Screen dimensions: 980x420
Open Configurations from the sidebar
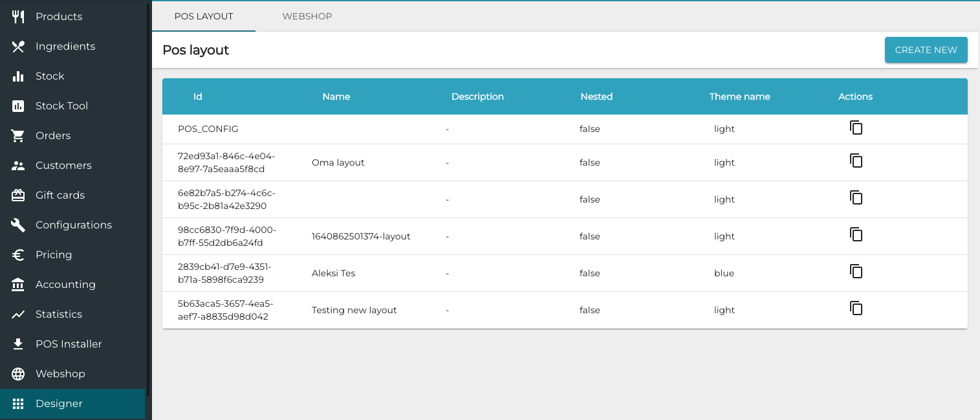(x=73, y=225)
